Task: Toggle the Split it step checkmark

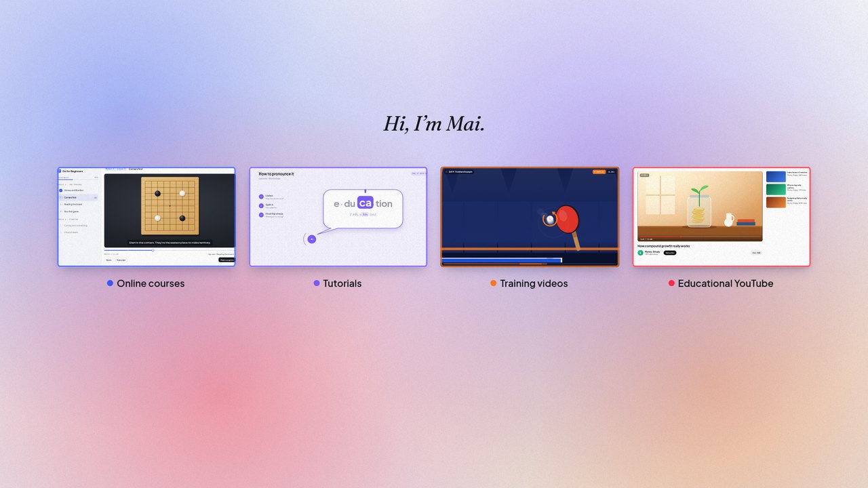Action: click(x=261, y=206)
